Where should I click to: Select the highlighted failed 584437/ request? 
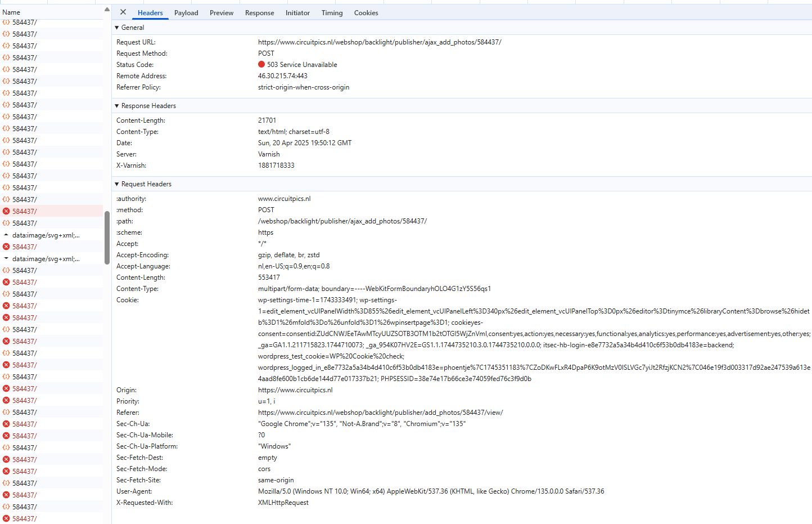(52, 211)
